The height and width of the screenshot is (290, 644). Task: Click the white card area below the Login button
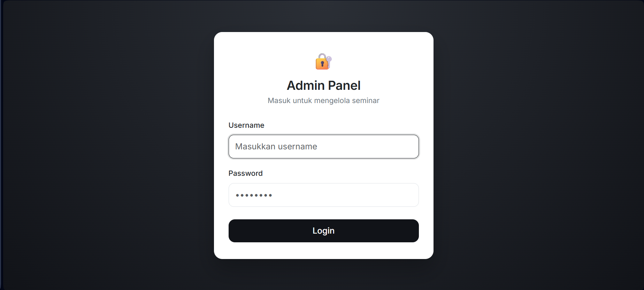point(323,251)
